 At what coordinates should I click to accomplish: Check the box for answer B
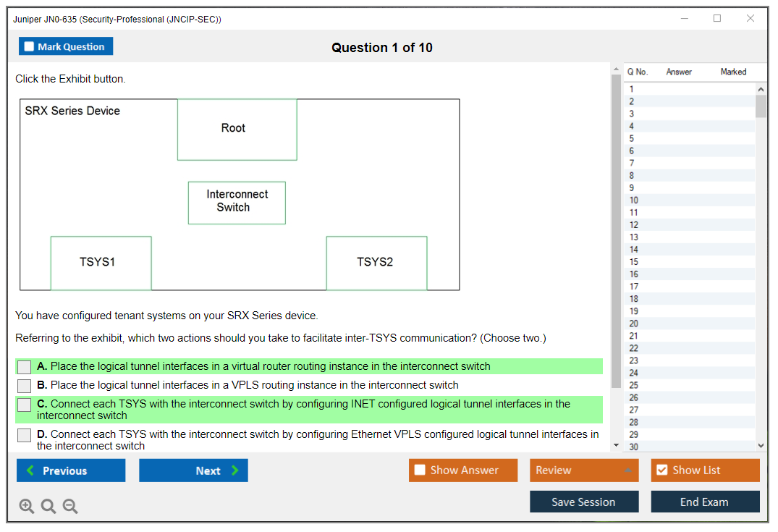pos(25,386)
